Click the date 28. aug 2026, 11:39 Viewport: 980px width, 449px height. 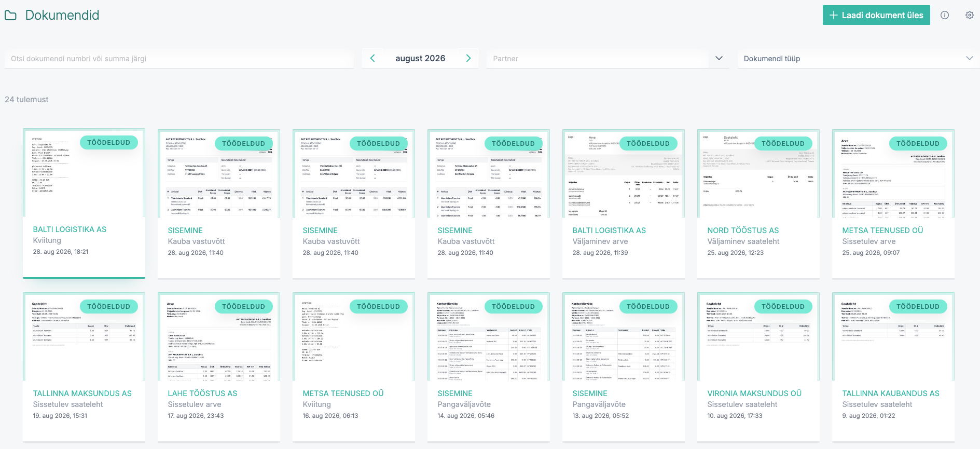[x=600, y=253]
